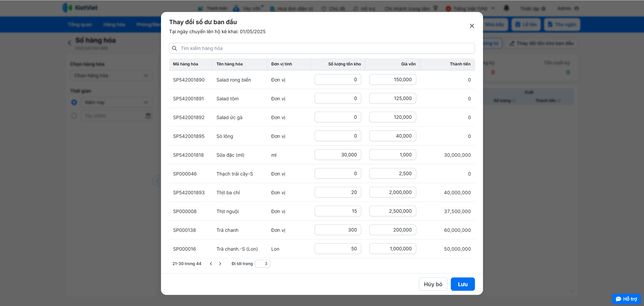Open the Tổng quan menu tab

[x=80, y=24]
